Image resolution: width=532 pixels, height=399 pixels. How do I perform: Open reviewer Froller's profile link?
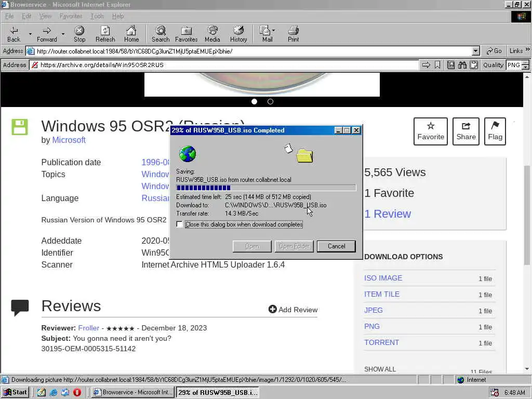(88, 328)
